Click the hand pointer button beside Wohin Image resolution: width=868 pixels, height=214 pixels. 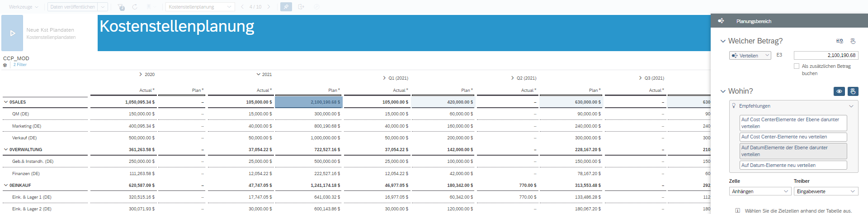pyautogui.click(x=853, y=91)
